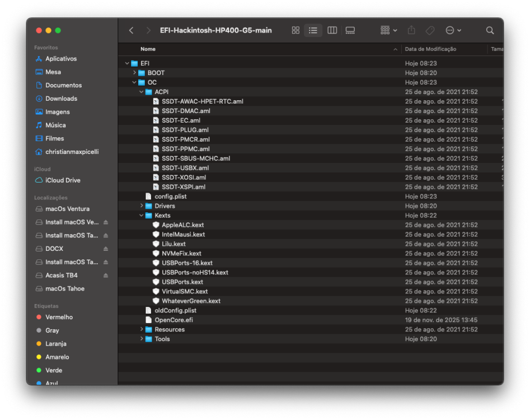
Task: Go forward with the right arrow button
Action: pyautogui.click(x=148, y=30)
